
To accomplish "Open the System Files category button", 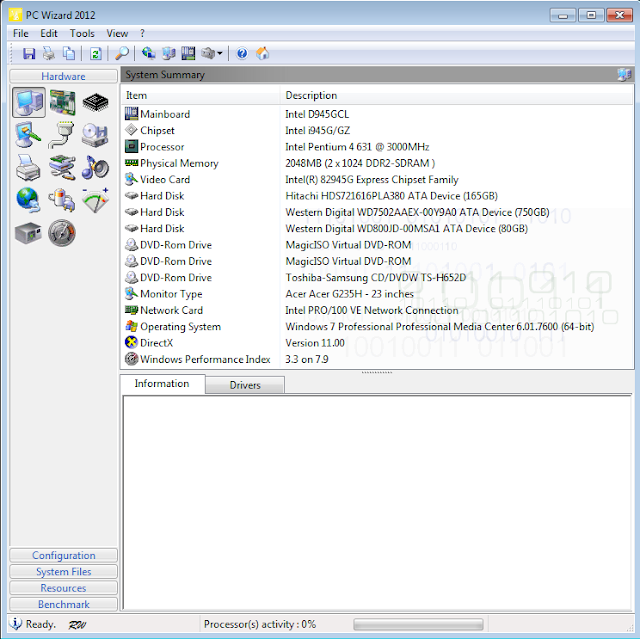I will pos(63,572).
